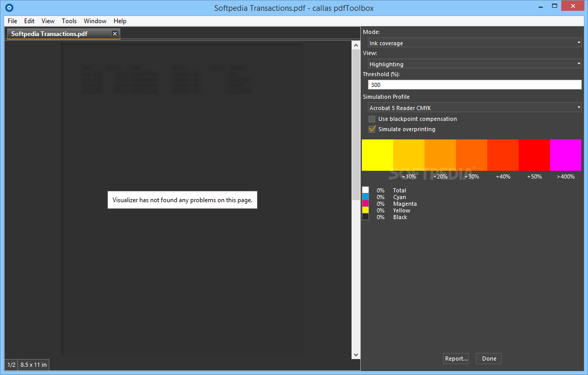Maximize the pdfToolbox window
This screenshot has height=375, width=588.
(555, 6)
